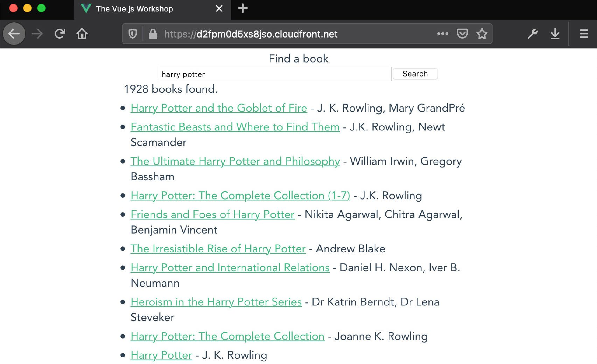Open the last Harry Potter link
597x364 pixels.
click(x=161, y=355)
